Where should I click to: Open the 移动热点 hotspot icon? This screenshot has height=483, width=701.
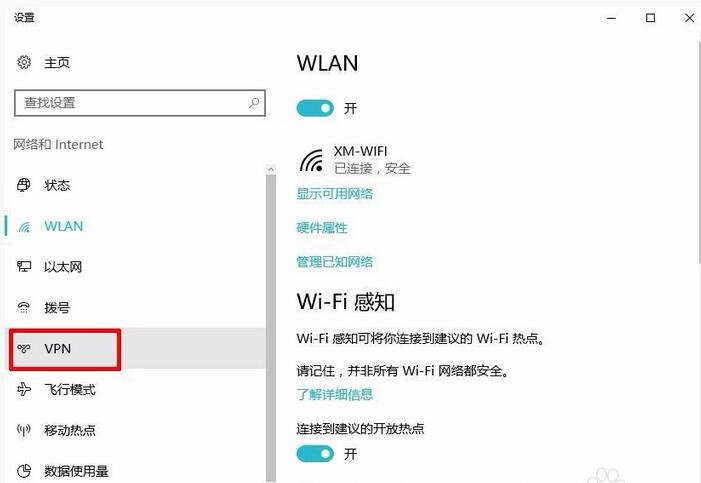click(24, 430)
